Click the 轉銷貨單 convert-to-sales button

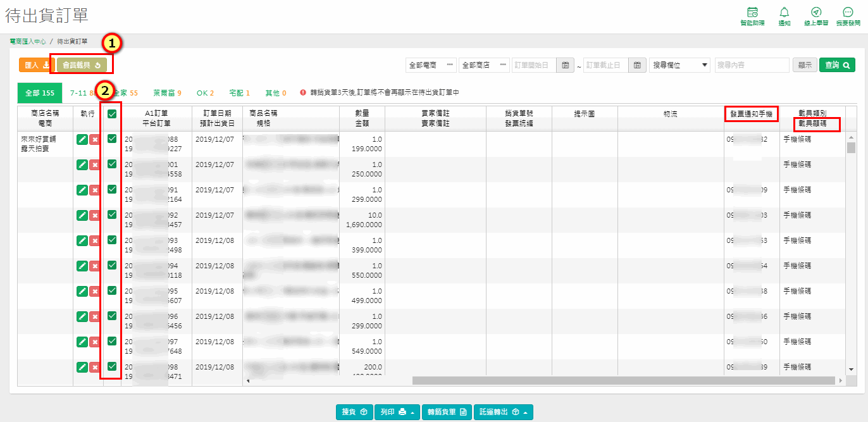click(447, 412)
